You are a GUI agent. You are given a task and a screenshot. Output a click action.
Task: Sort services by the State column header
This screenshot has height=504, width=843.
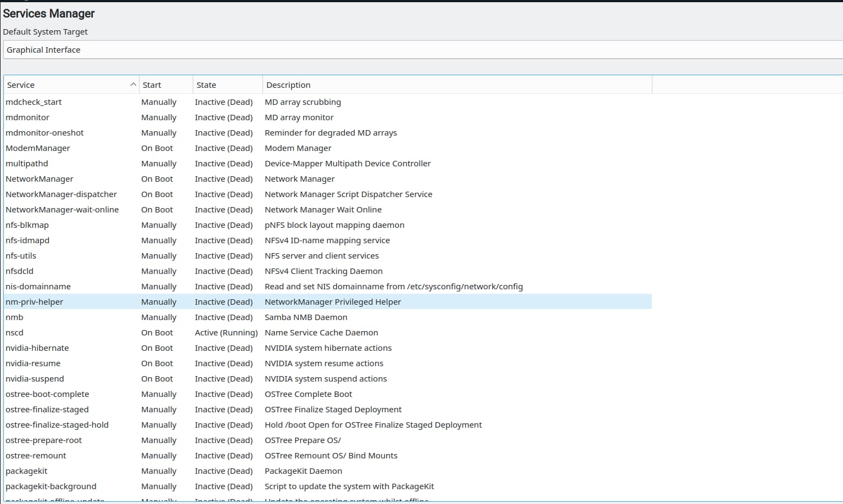point(205,85)
